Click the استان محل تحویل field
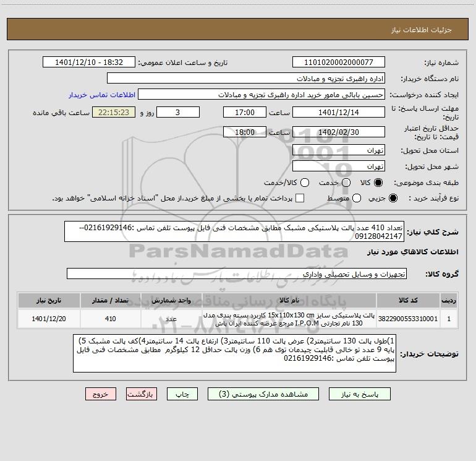 coord(339,150)
